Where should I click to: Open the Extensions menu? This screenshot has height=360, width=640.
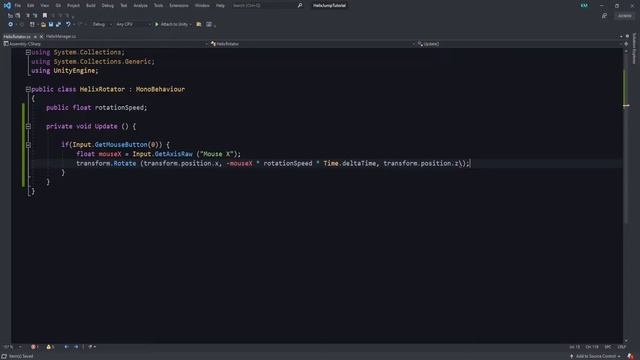[179, 6]
